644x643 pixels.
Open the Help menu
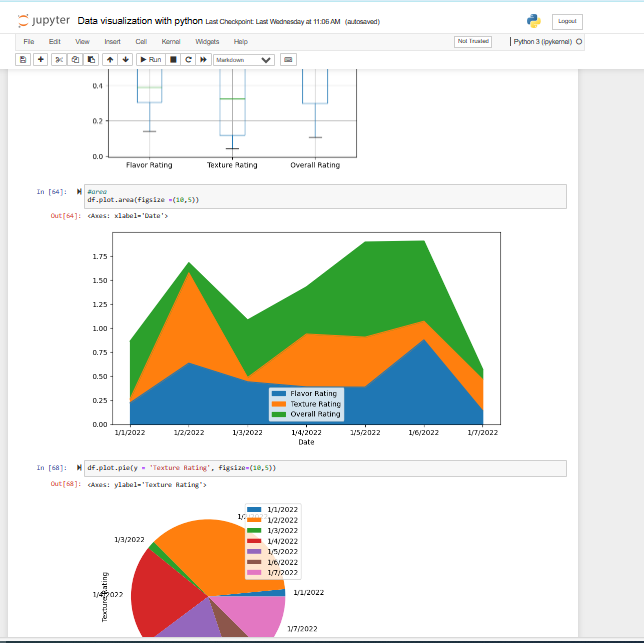click(x=241, y=41)
